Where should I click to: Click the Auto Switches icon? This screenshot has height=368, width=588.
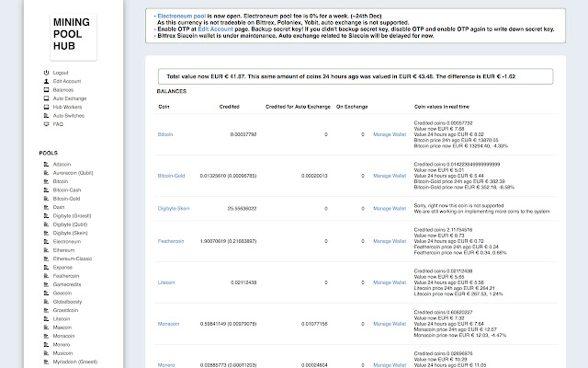tap(46, 116)
